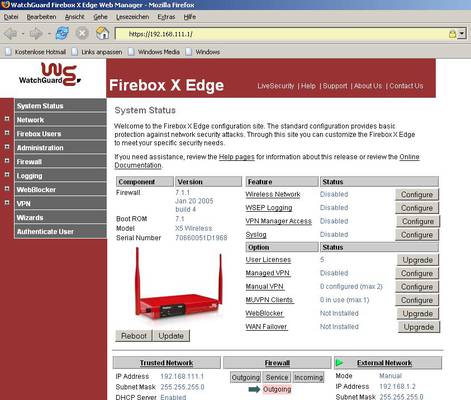Open the Extras menu
The image size is (471, 400).
pos(166,17)
